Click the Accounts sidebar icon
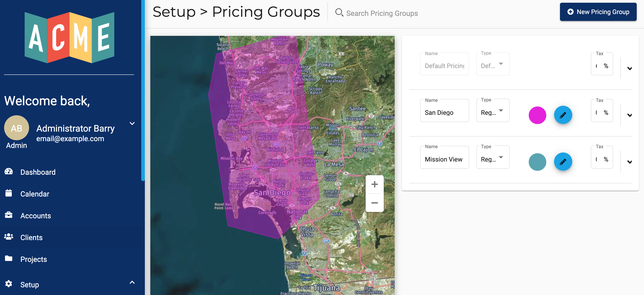 coord(9,215)
